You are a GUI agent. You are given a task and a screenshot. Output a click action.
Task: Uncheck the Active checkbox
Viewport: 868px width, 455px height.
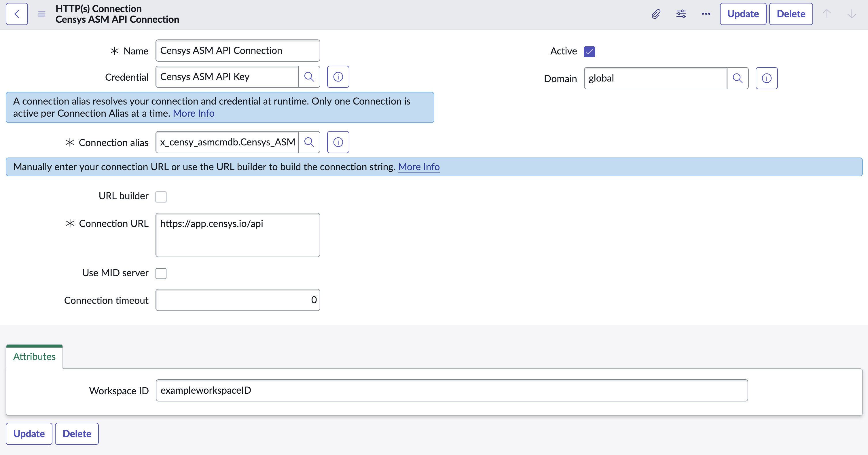coord(589,52)
